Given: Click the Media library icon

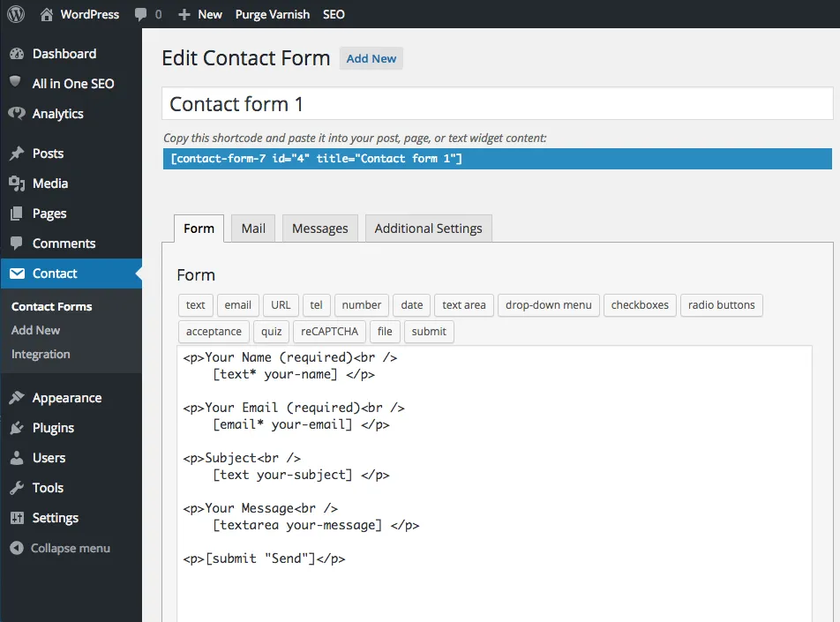Looking at the screenshot, I should pos(17,184).
